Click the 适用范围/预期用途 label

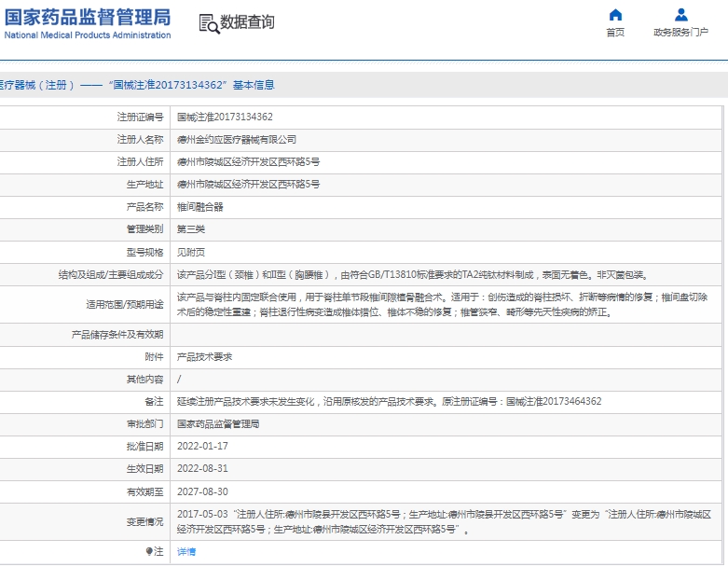click(x=125, y=304)
